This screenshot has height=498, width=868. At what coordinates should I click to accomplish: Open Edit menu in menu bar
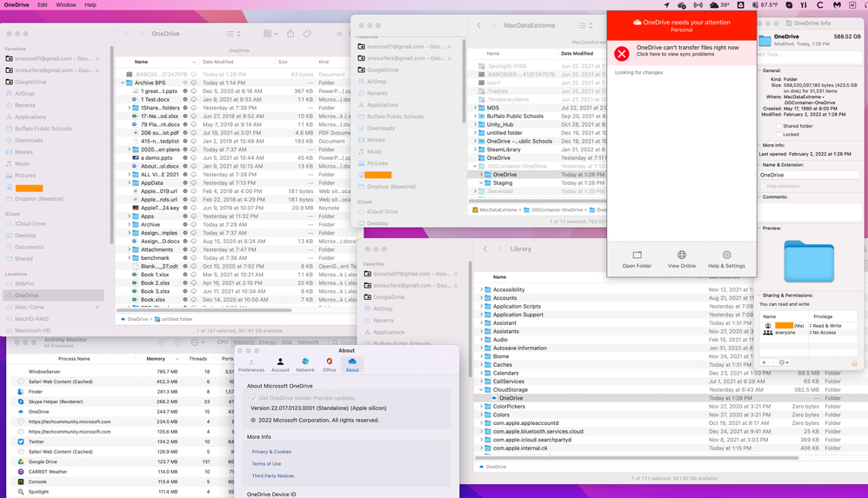43,5
